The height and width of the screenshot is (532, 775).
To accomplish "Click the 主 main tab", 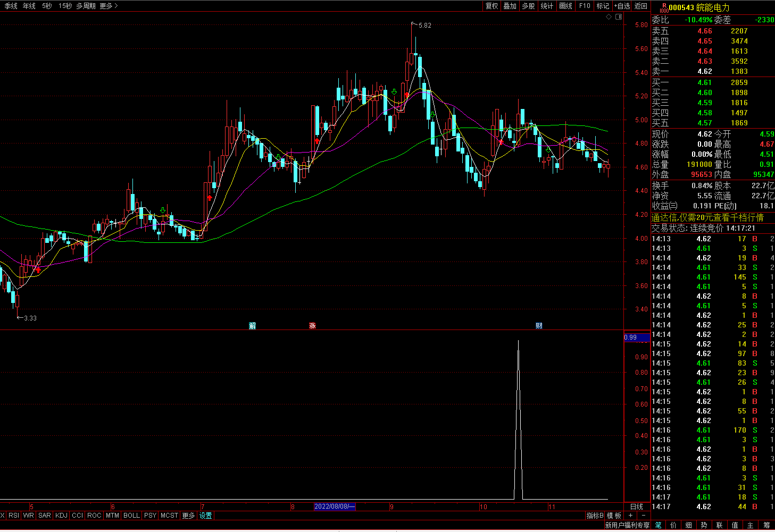I will pos(751,525).
